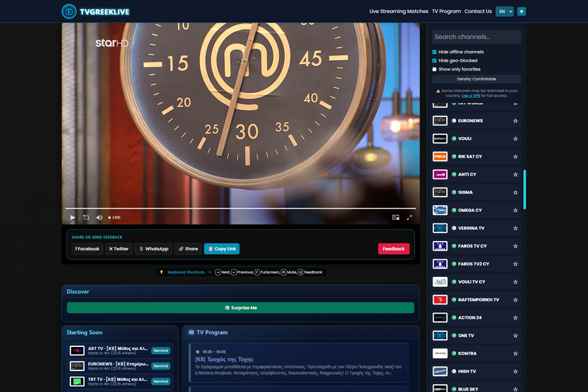This screenshot has height=392, width=588.
Task: Open TV Program from the top navigation bar
Action: (446, 12)
